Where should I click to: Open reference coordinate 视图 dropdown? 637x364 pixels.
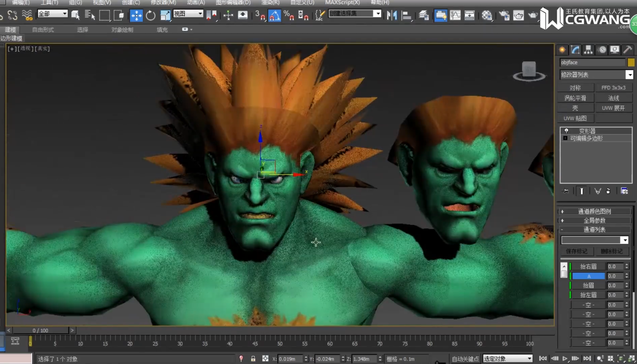click(x=188, y=13)
